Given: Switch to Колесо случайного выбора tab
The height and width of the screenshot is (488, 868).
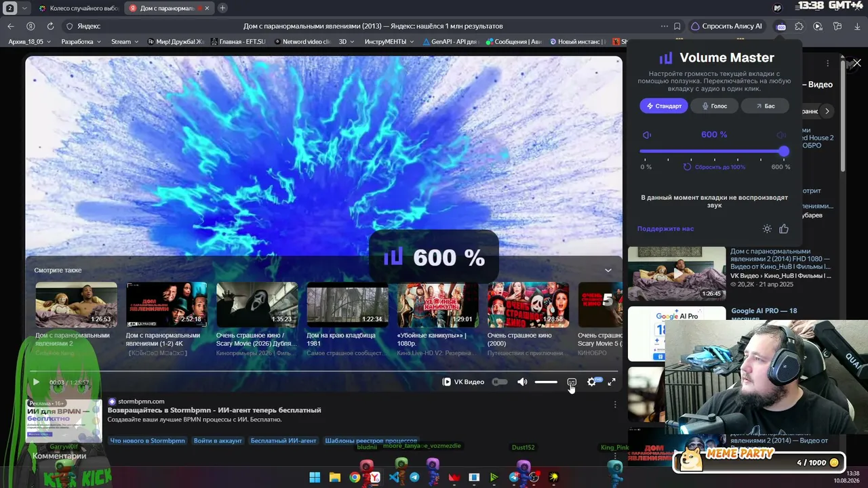Looking at the screenshot, I should (x=78, y=8).
